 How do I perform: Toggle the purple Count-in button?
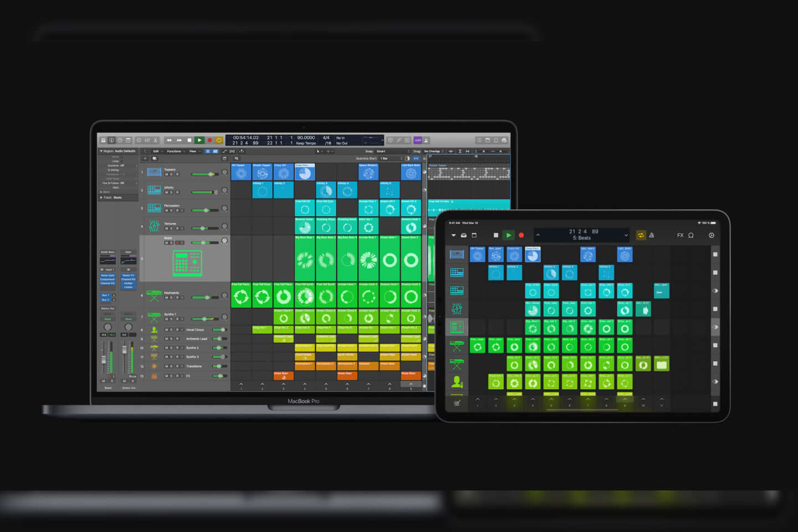tap(418, 140)
